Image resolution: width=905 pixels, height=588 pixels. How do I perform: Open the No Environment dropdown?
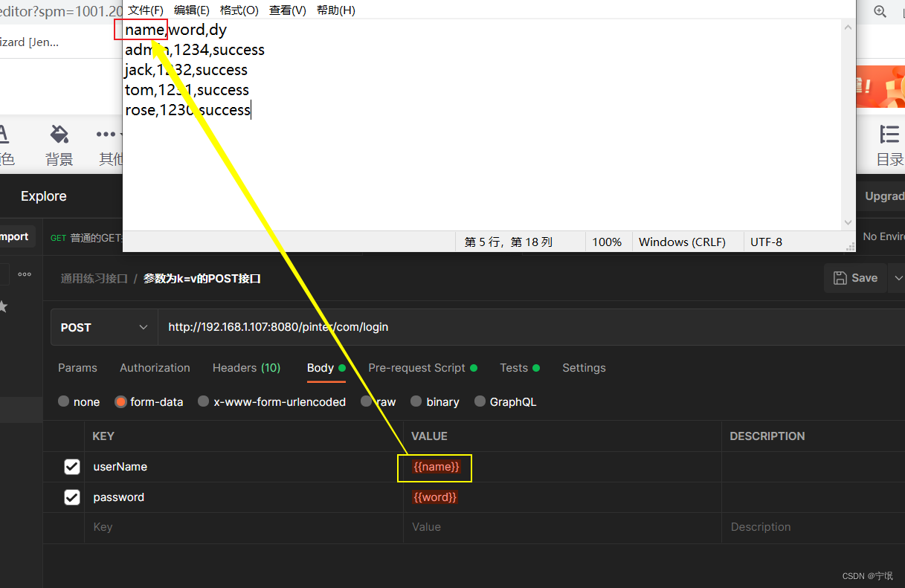(x=883, y=236)
